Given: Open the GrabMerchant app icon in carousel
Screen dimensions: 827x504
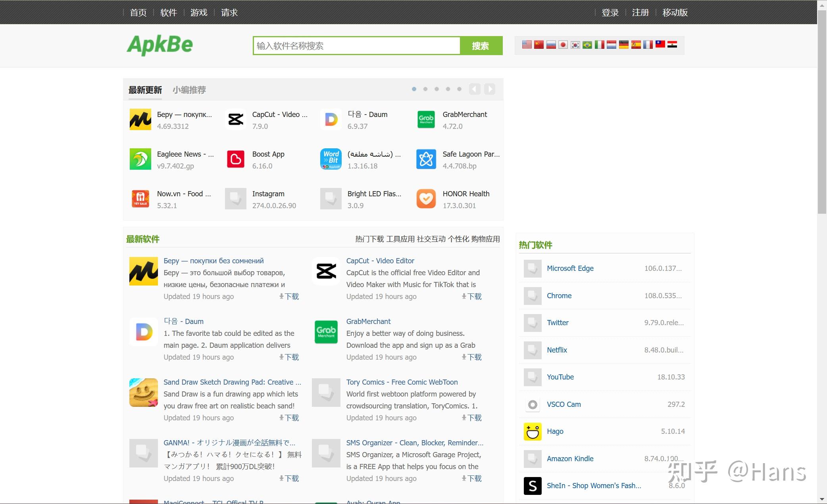Looking at the screenshot, I should (426, 119).
